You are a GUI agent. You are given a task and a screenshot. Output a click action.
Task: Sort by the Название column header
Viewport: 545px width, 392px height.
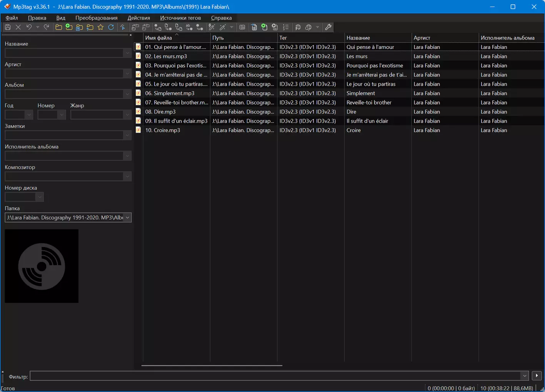378,38
